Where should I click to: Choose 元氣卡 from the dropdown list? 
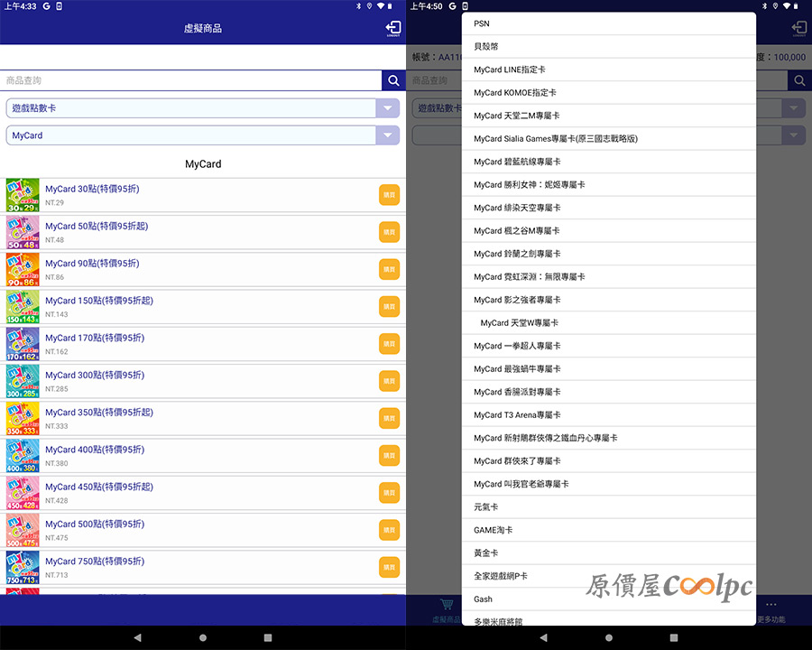point(608,507)
